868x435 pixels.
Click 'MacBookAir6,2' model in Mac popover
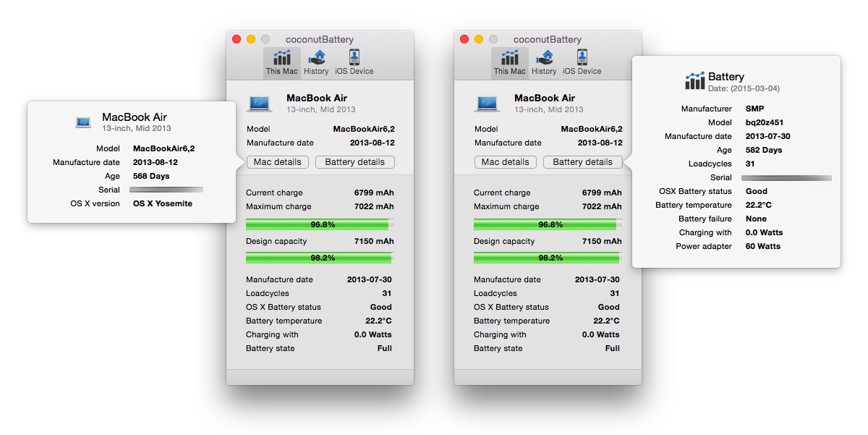(163, 148)
